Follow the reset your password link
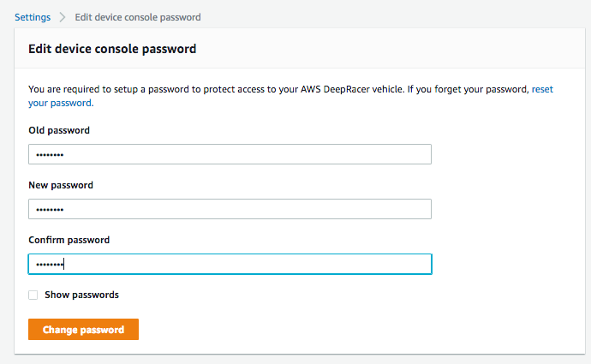Screen dimensions: 591x364 [x=60, y=103]
